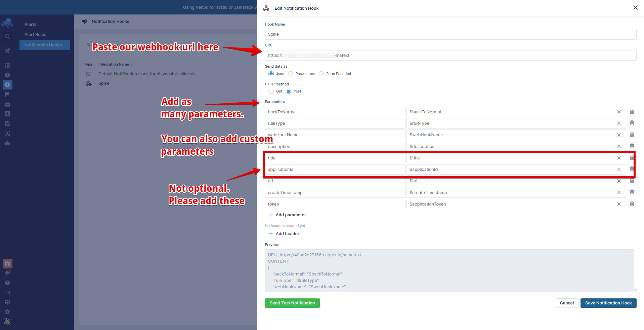Open Notification Hooks in the side menu

pyautogui.click(x=45, y=45)
